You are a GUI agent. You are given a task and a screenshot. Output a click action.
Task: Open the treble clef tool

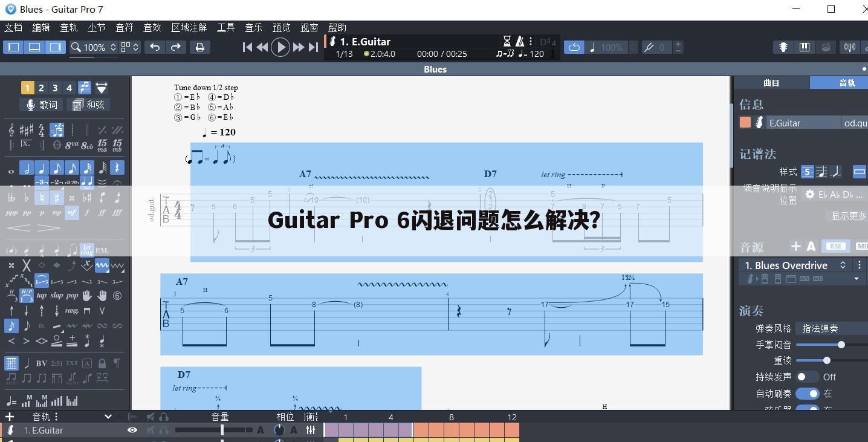(11, 130)
